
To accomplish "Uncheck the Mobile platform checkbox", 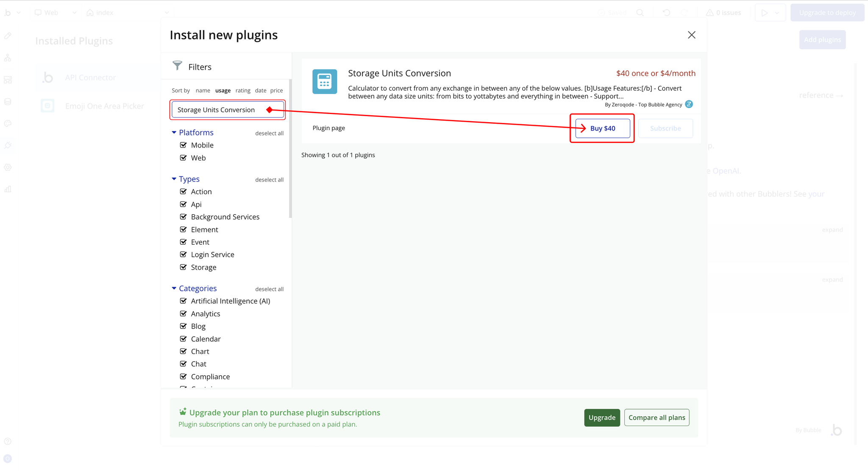I will point(184,145).
